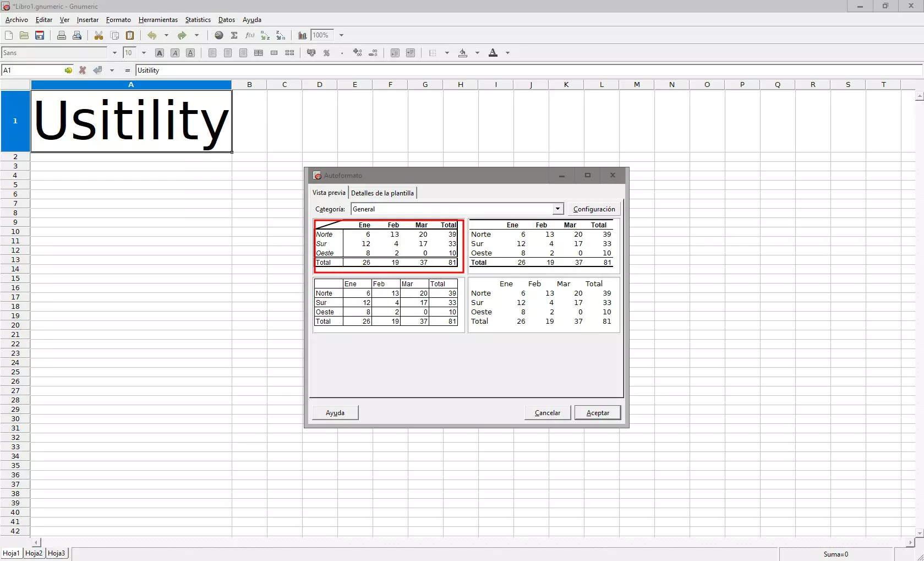
Task: Expand the font size dropdown
Action: coord(144,53)
